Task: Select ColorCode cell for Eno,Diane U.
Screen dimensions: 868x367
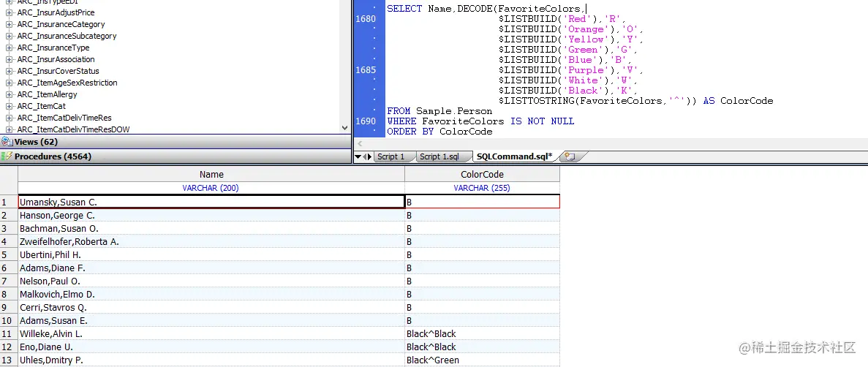Action: pyautogui.click(x=482, y=347)
